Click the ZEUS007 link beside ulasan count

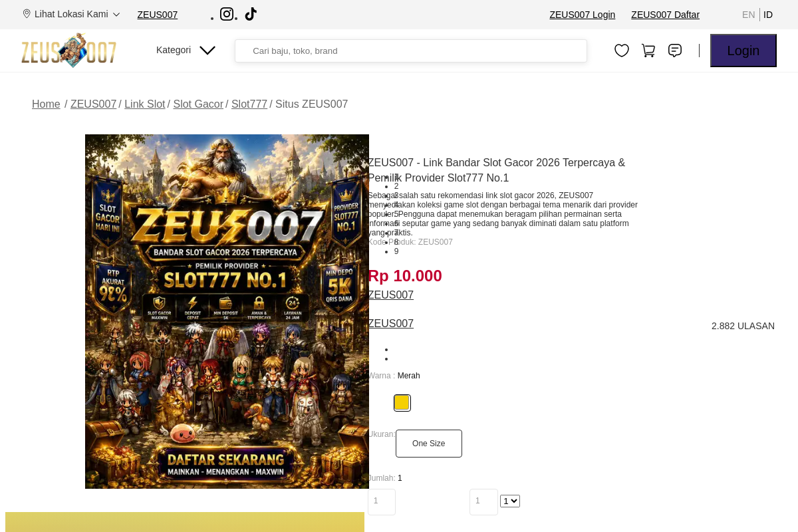(x=391, y=324)
